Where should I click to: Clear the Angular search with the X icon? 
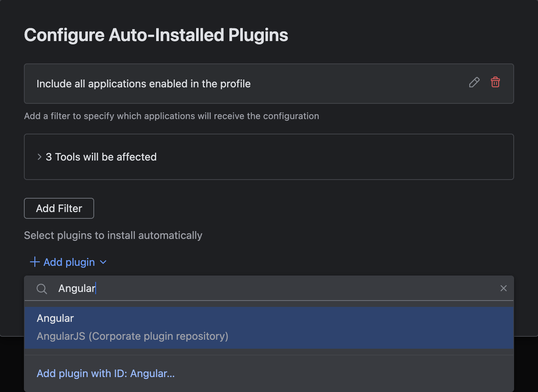503,288
